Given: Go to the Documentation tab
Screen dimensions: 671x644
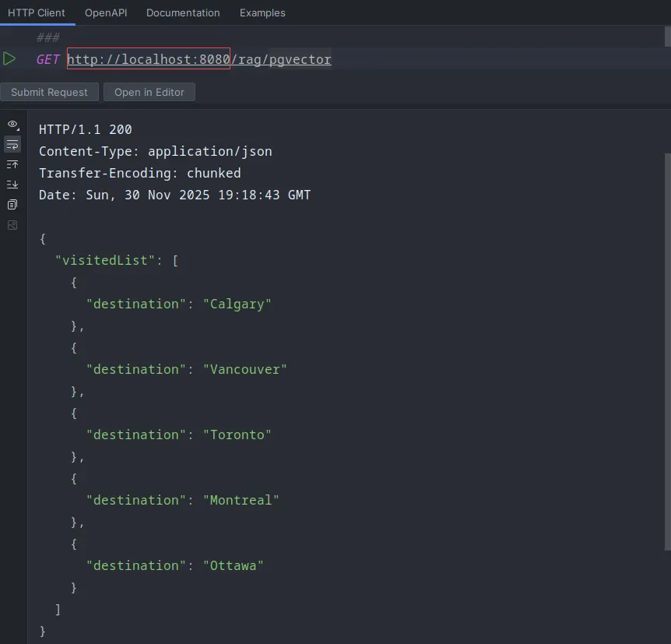Looking at the screenshot, I should 183,13.
